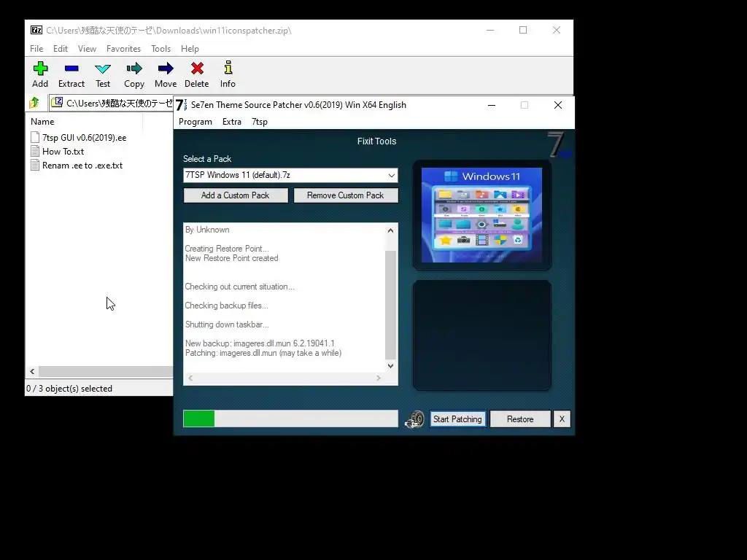Click the Add icon in 7-Zip toolbar
747x560 pixels.
(x=40, y=69)
